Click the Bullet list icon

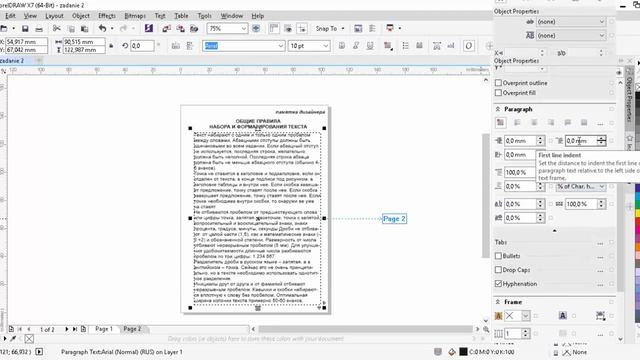pos(405,46)
